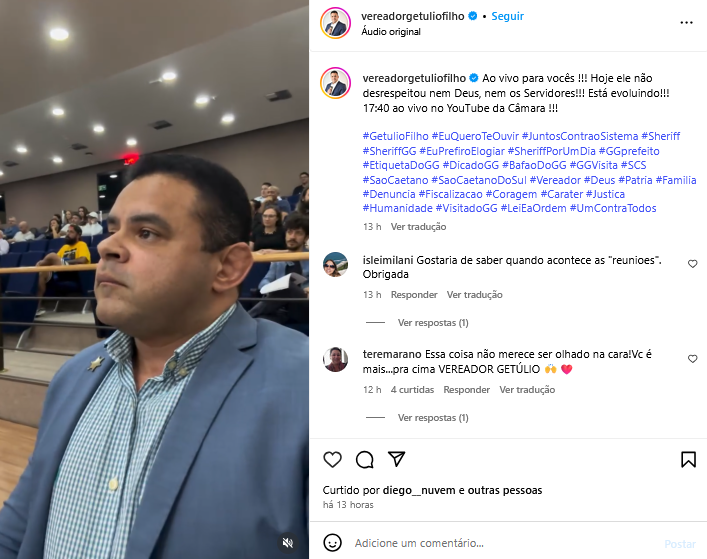
Task: Like isleimilani's comment
Action: pyautogui.click(x=693, y=264)
